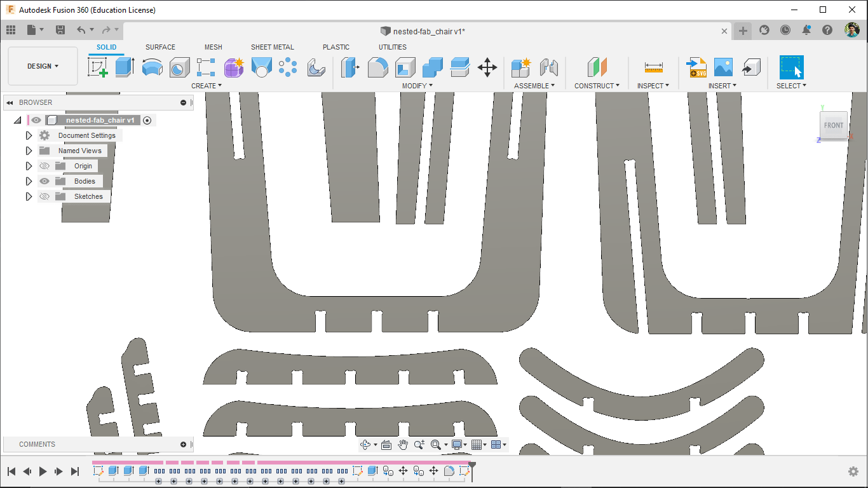The height and width of the screenshot is (488, 868).
Task: Open the INSPECT dropdown menu
Action: (653, 86)
